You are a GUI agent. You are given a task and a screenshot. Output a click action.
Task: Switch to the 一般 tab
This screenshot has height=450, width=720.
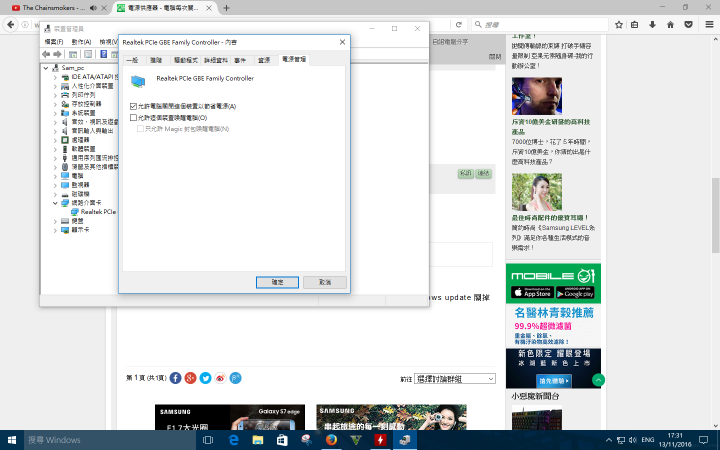(x=133, y=60)
